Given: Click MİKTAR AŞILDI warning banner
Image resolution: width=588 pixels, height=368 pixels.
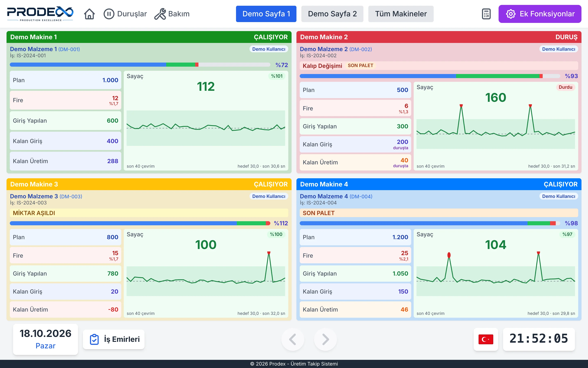Looking at the screenshot, I should point(149,213).
